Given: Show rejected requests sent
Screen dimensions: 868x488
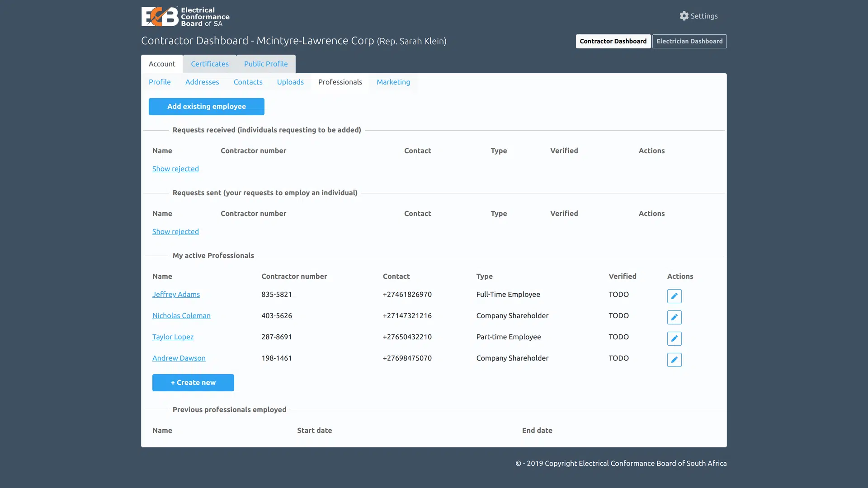Looking at the screenshot, I should click(175, 231).
